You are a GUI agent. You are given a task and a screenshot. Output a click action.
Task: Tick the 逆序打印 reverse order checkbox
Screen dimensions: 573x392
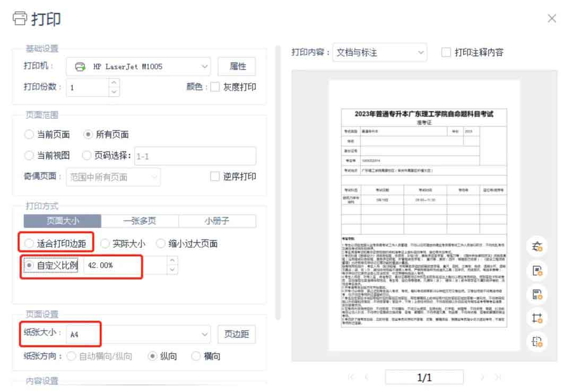215,177
